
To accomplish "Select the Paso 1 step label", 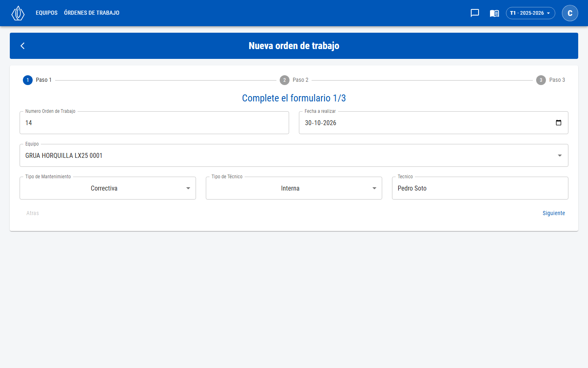I will pyautogui.click(x=44, y=80).
